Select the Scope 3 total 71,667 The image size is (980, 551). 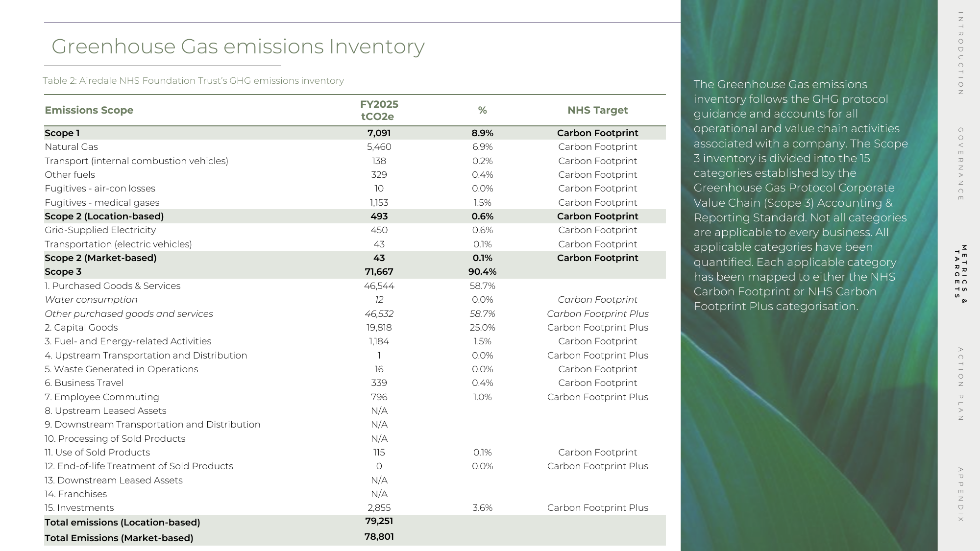coord(379,272)
